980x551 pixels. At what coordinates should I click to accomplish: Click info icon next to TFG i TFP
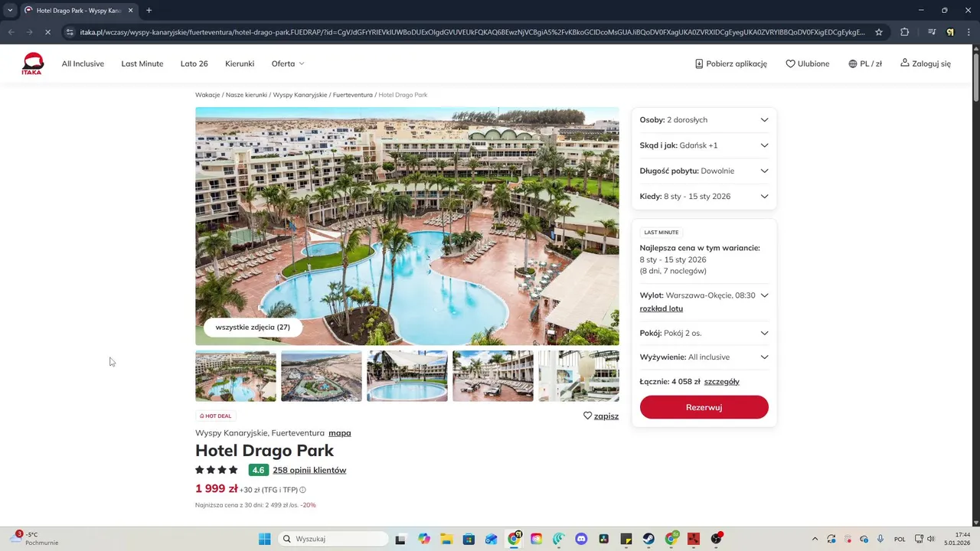point(302,490)
